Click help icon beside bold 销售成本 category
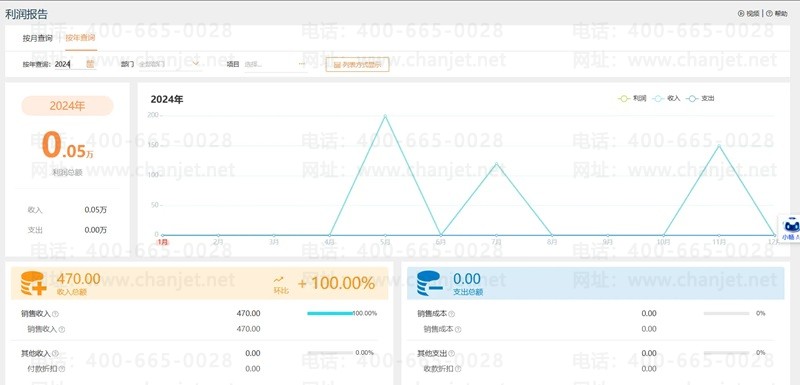 tap(452, 314)
